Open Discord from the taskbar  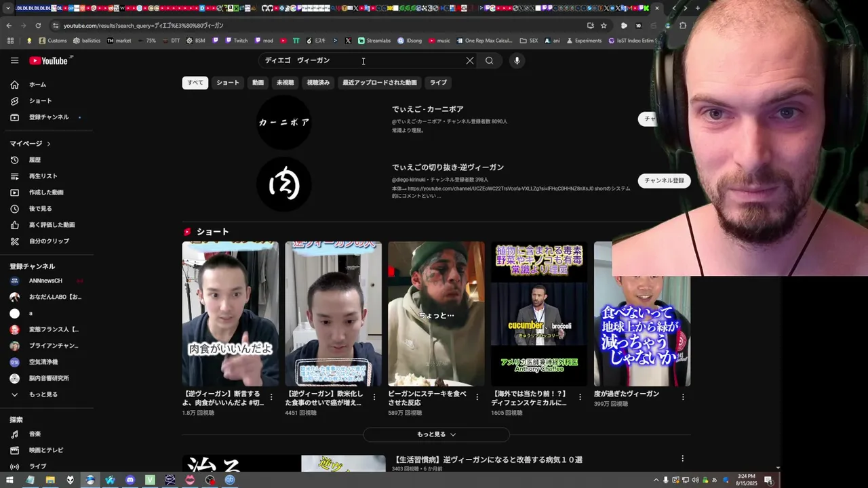pyautogui.click(x=130, y=480)
